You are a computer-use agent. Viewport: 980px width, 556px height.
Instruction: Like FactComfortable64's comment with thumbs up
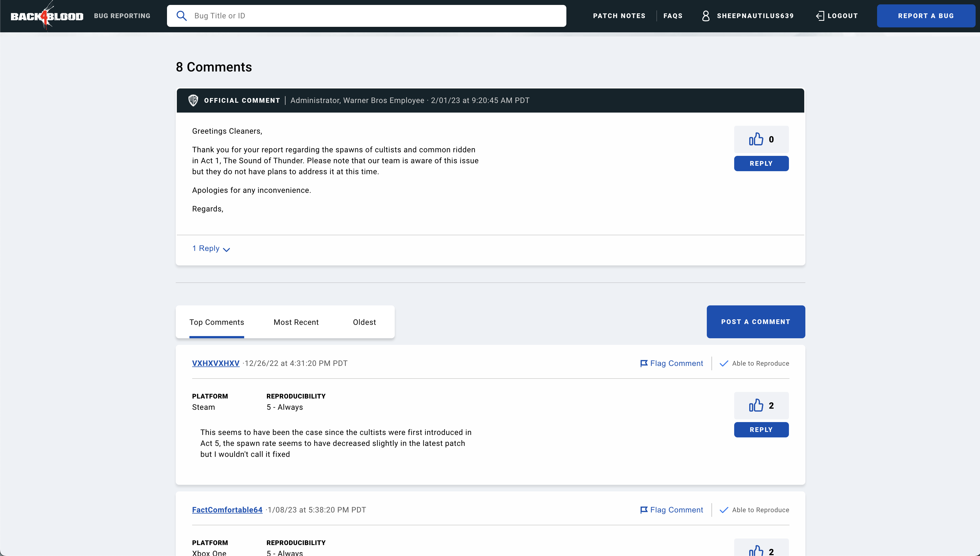click(756, 551)
